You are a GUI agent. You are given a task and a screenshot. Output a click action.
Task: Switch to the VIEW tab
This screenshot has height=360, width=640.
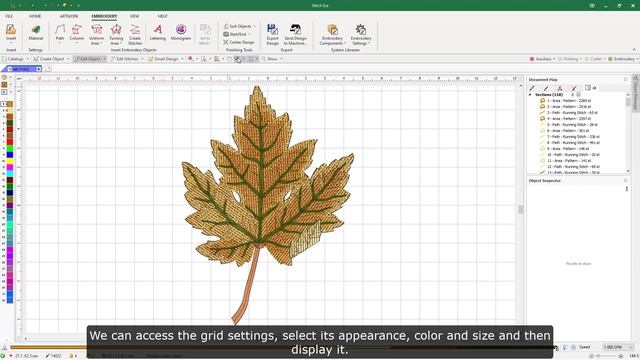[x=134, y=16]
